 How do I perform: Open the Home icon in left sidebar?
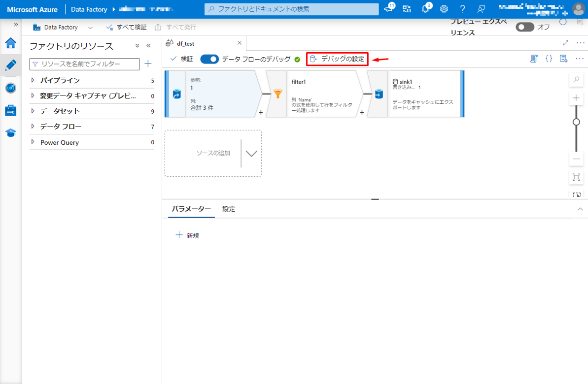pyautogui.click(x=10, y=43)
